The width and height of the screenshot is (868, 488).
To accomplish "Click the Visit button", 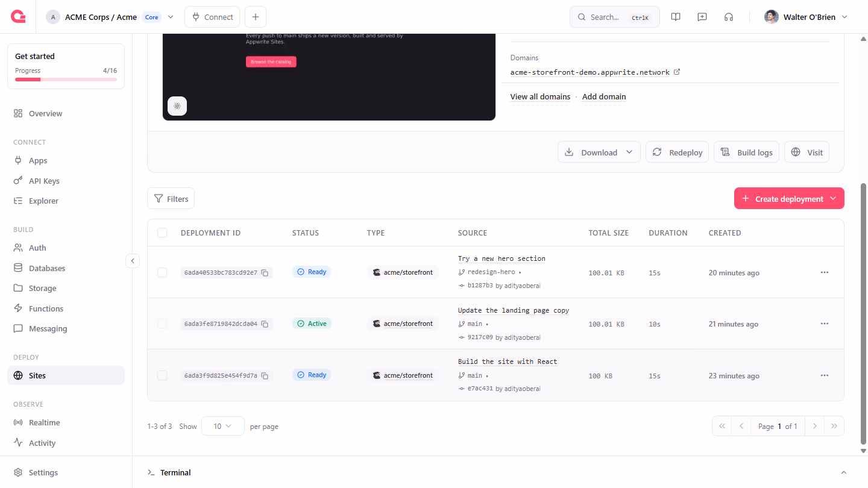I will coord(807,152).
